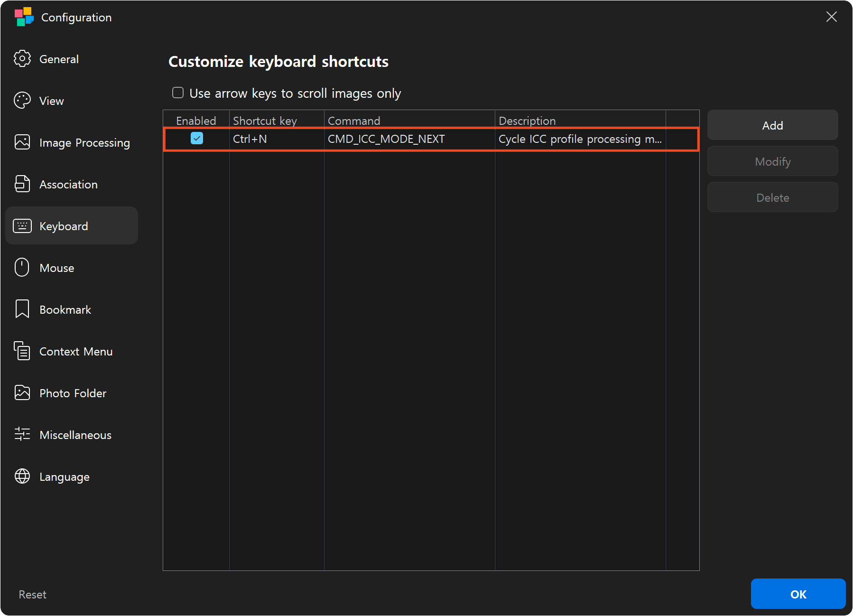
Task: Sort by the Command column header
Action: click(x=409, y=121)
